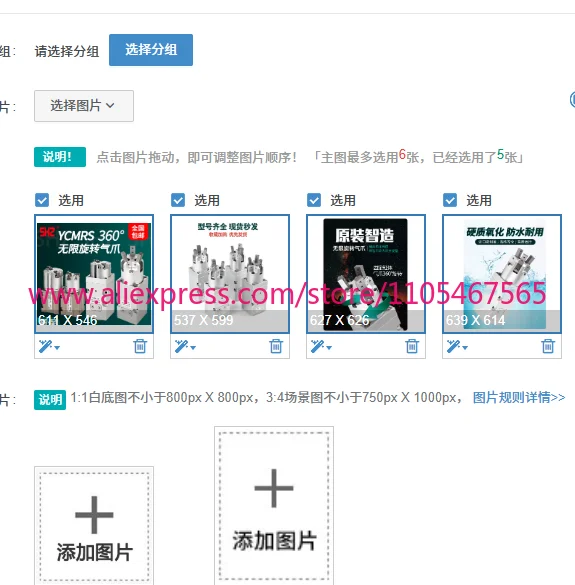The width and height of the screenshot is (575, 585).
Task: Click the teal 说明! badge
Action: click(60, 157)
